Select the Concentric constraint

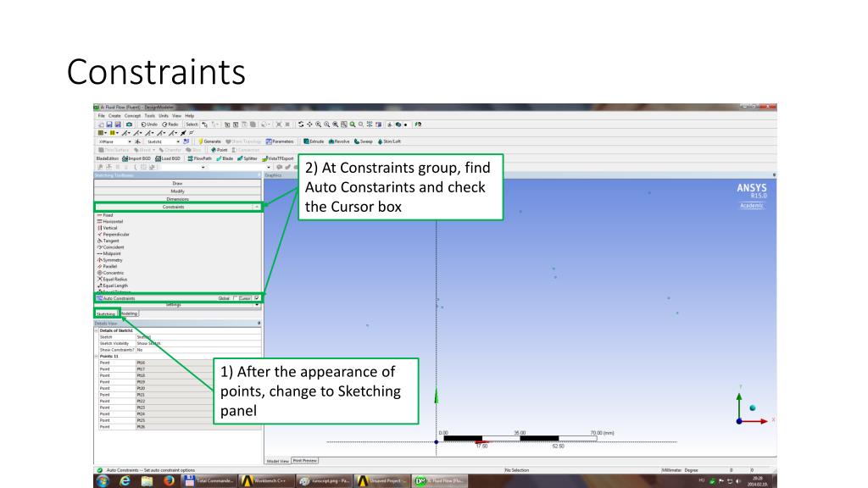click(x=111, y=273)
